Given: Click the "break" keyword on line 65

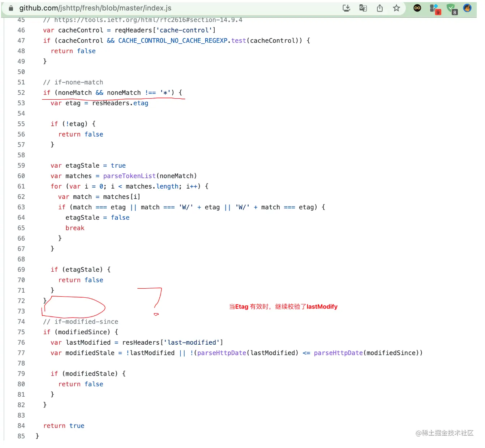Looking at the screenshot, I should 75,228.
